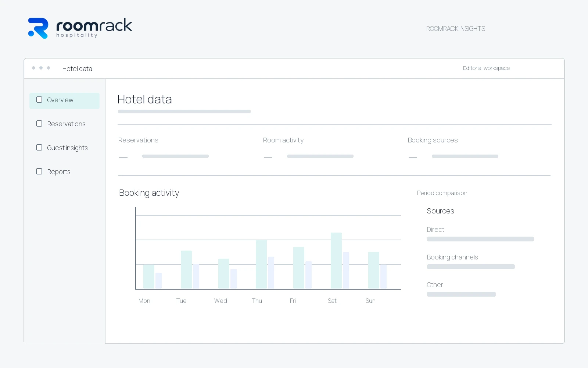Click the Sat axis label
The width and height of the screenshot is (588, 368).
coord(332,301)
